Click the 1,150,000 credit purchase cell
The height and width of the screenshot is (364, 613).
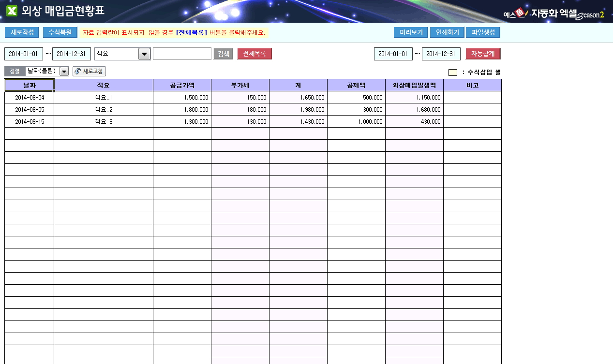coord(415,97)
